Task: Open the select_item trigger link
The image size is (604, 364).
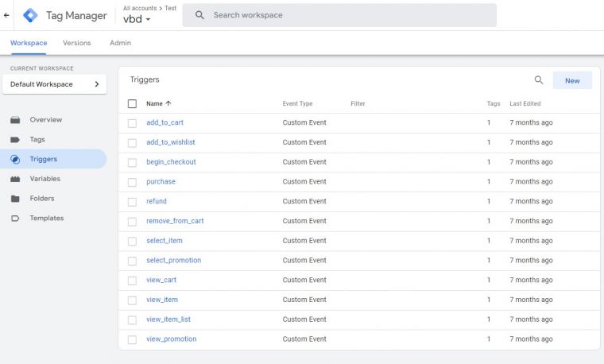Action: (x=165, y=240)
